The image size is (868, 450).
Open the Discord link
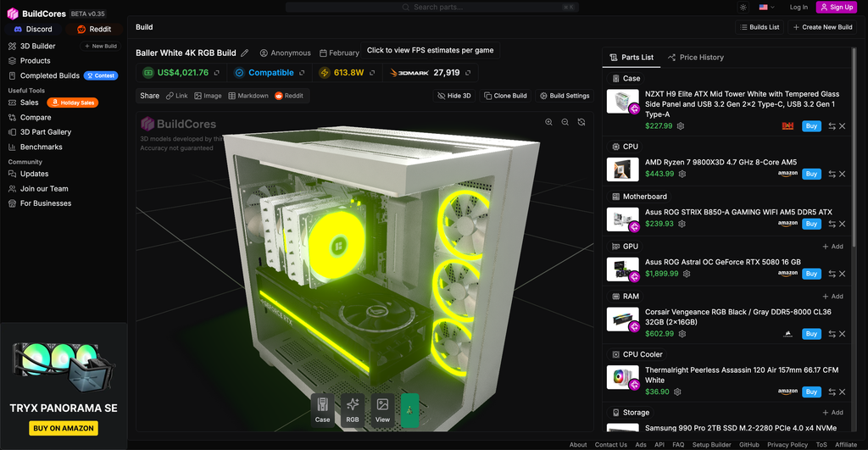[33, 29]
